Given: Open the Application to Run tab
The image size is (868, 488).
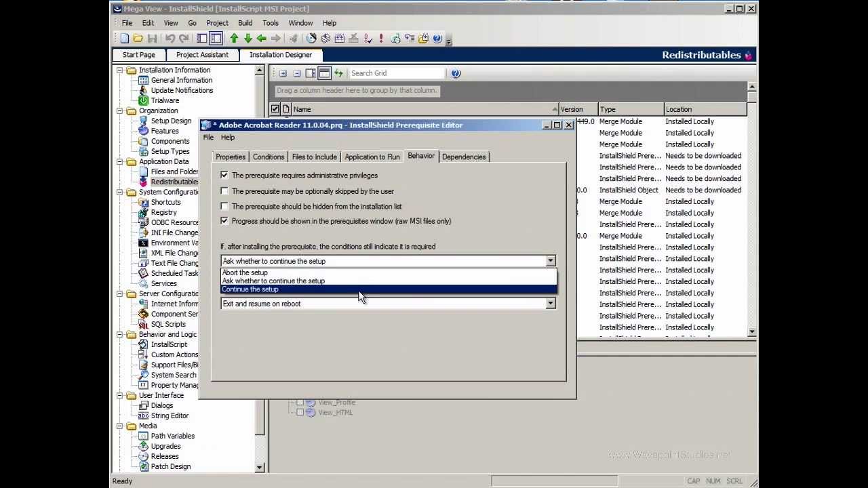Looking at the screenshot, I should pos(372,157).
